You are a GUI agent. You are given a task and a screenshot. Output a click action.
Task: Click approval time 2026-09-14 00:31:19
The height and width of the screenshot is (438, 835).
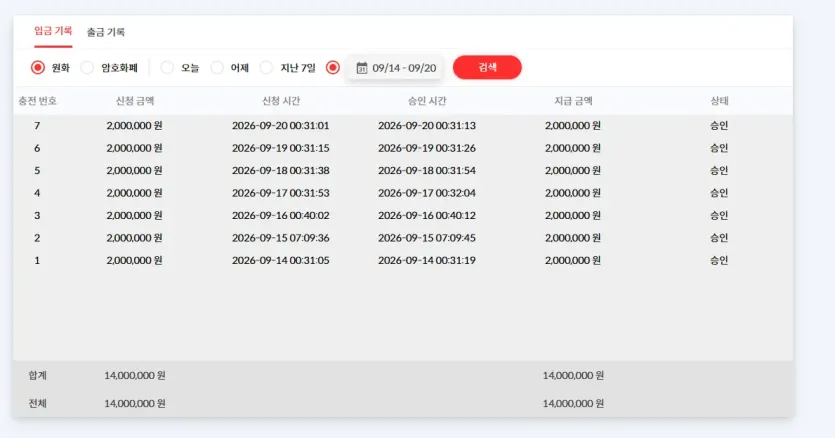[427, 260]
